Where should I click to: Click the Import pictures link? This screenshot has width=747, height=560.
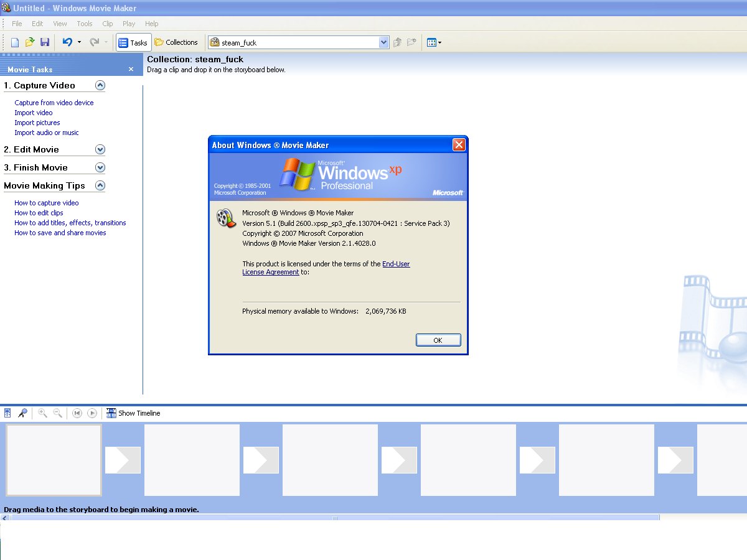pyautogui.click(x=37, y=123)
